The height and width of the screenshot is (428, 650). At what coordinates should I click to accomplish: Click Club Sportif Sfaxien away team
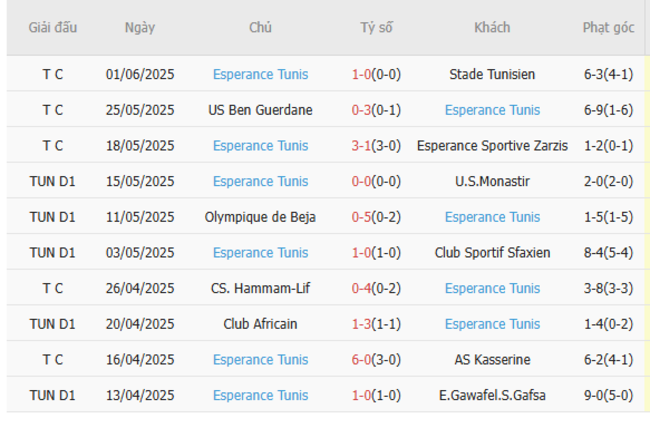492,252
